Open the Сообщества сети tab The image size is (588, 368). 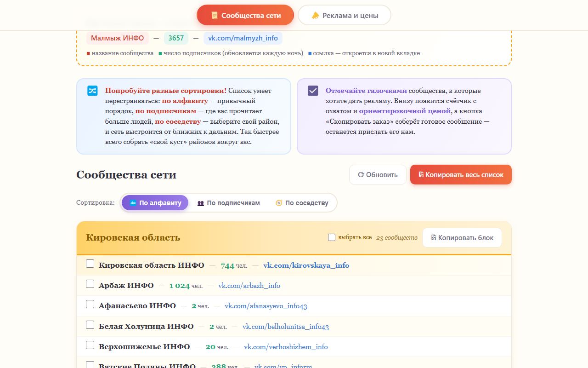pyautogui.click(x=245, y=15)
